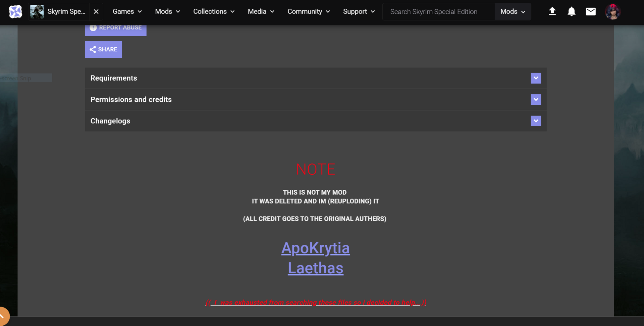The image size is (644, 326).
Task: Click the red exhausted-from-searching link text
Action: coord(316,302)
